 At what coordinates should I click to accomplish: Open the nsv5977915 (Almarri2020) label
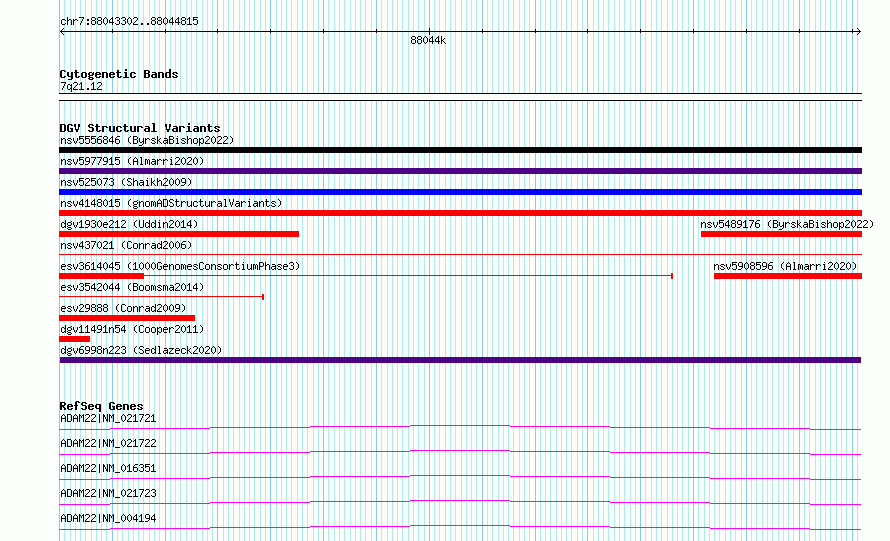pos(132,161)
